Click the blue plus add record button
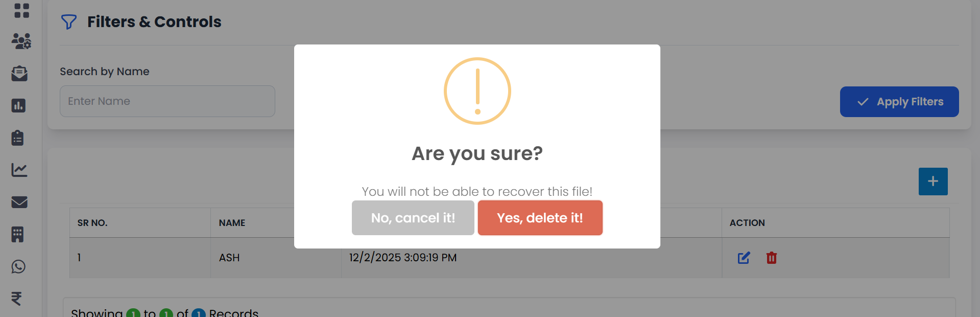Viewport: 980px width, 317px height. pos(933,182)
